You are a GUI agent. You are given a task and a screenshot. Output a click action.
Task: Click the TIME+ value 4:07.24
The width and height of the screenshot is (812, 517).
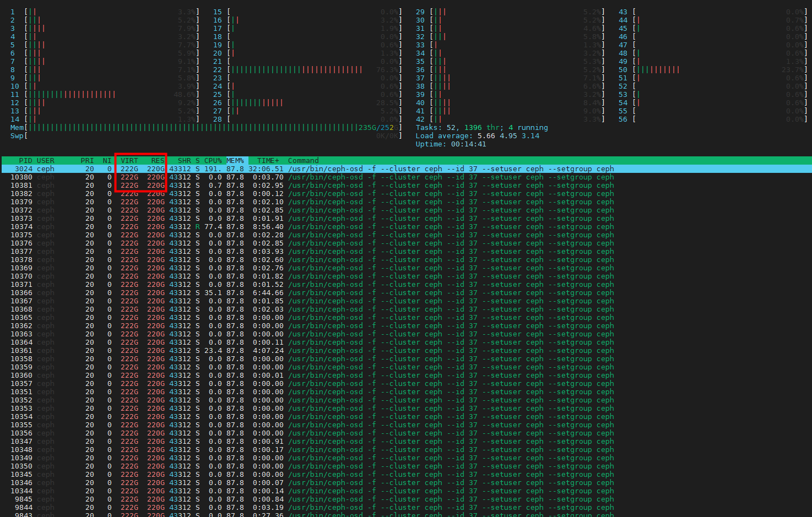pyautogui.click(x=268, y=351)
